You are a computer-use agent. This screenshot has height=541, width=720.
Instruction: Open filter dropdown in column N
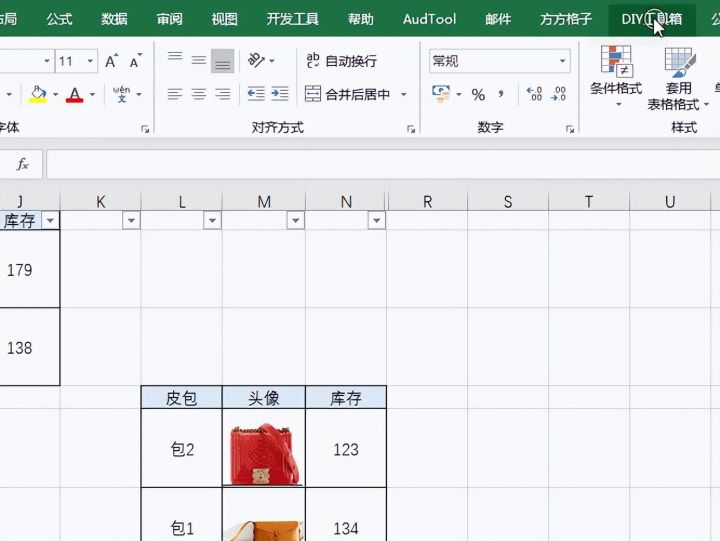point(376,220)
